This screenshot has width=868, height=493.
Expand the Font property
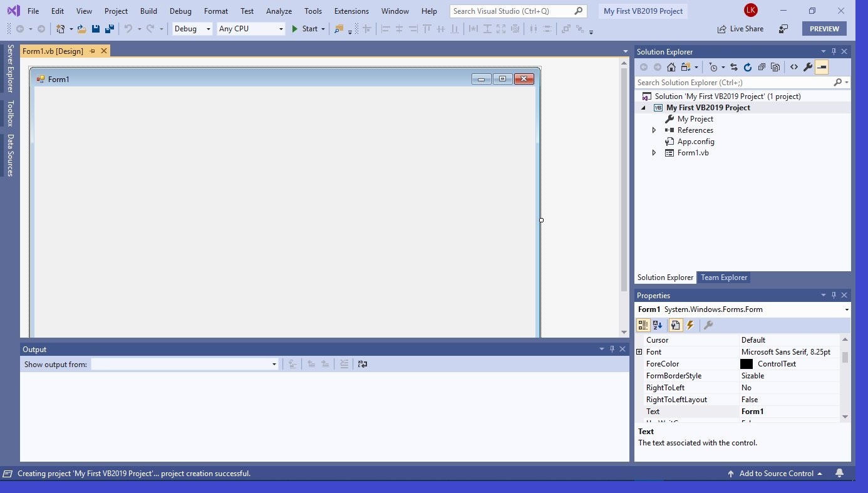coord(639,352)
